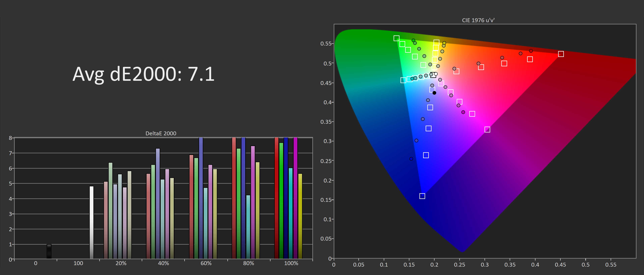The image size is (644, 275).
Task: Click the DeltaE 2000 chart title
Action: (x=161, y=133)
